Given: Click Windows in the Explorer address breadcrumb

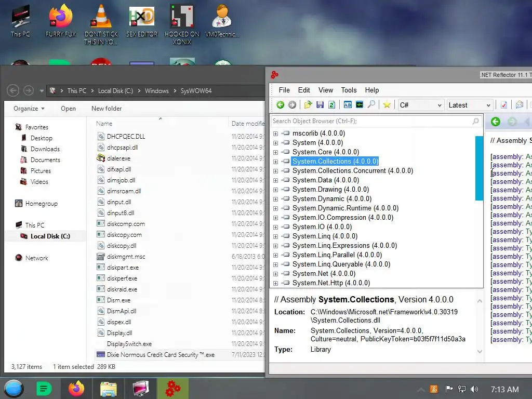Looking at the screenshot, I should 157,91.
